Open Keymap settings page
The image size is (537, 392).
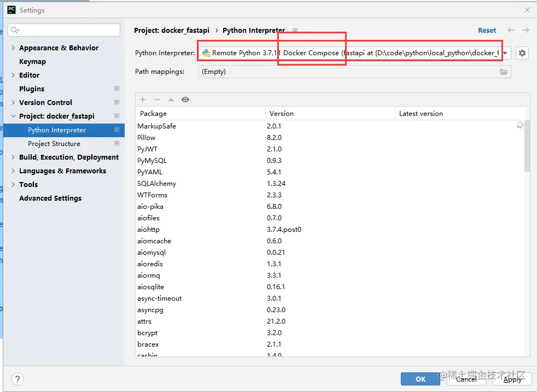32,62
